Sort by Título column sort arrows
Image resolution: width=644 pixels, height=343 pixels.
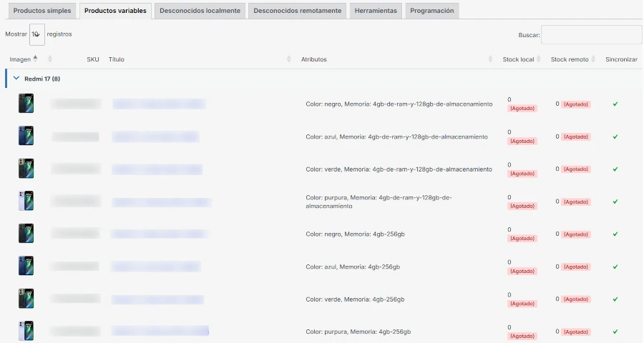tap(289, 59)
